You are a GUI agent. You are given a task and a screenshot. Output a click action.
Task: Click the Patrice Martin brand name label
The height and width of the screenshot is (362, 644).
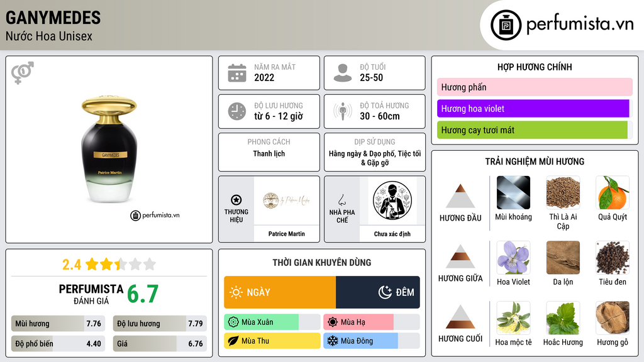pyautogui.click(x=287, y=234)
